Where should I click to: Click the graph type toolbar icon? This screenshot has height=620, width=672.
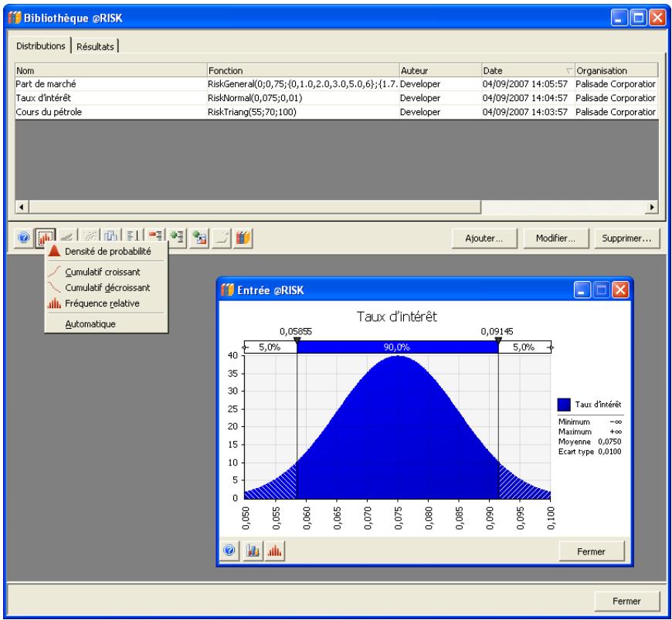(46, 238)
